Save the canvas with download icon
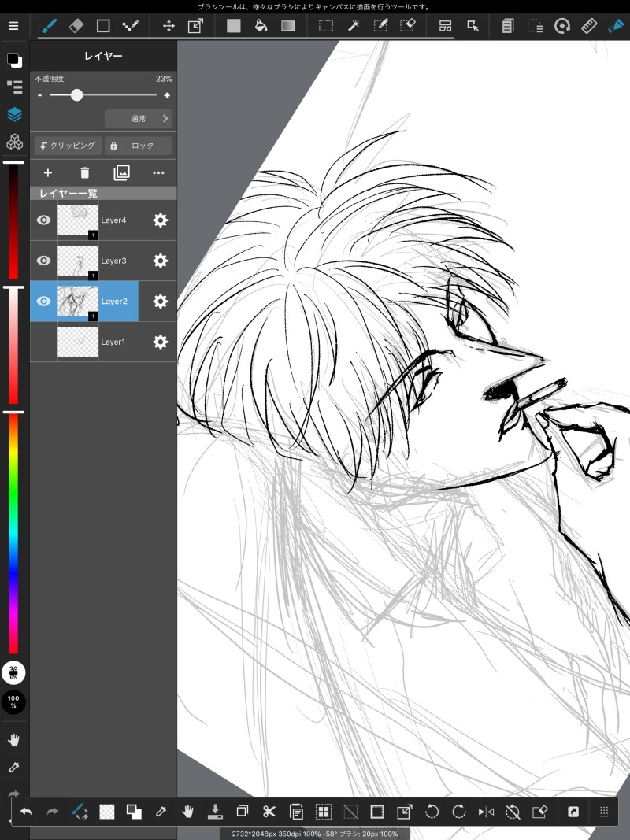The image size is (630, 840). click(x=215, y=812)
